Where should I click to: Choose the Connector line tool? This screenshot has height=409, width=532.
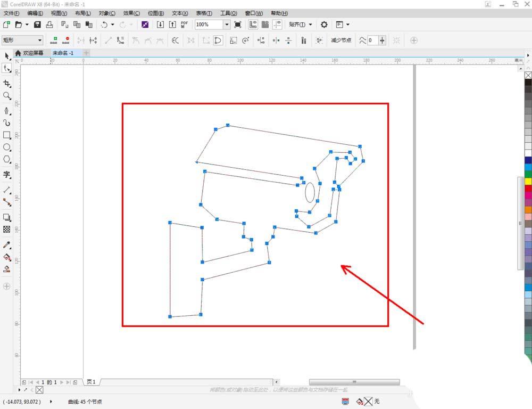(x=7, y=202)
